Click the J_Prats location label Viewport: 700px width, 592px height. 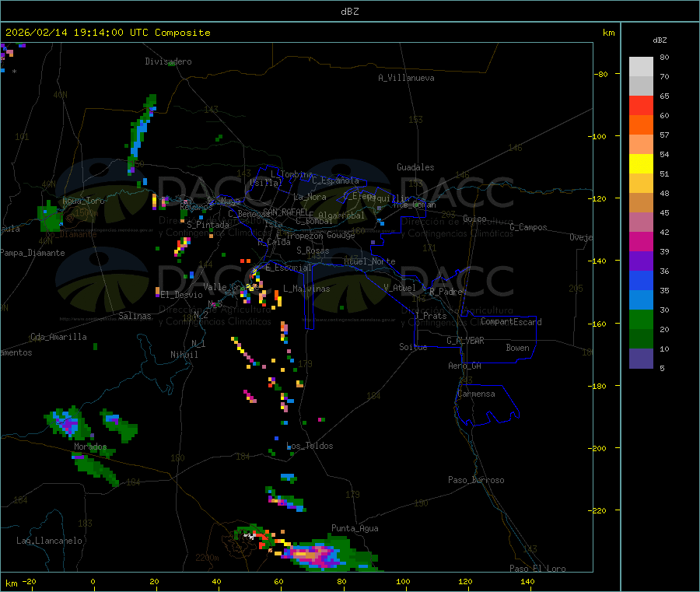tap(431, 316)
